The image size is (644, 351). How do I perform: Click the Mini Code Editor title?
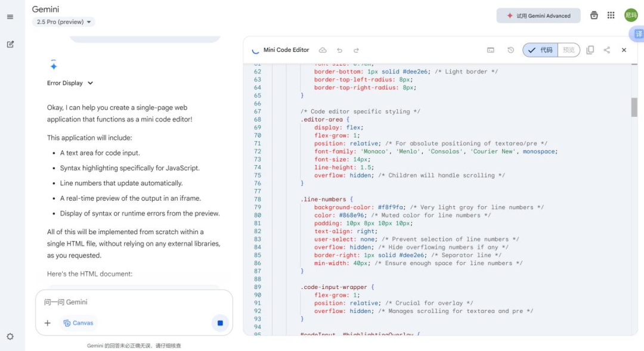pyautogui.click(x=286, y=50)
